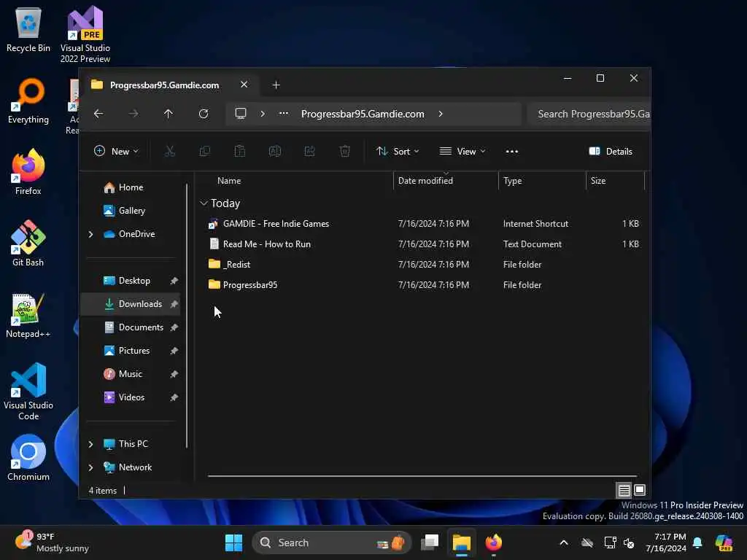
Task: Show hidden system tray icons
Action: [x=564, y=542]
